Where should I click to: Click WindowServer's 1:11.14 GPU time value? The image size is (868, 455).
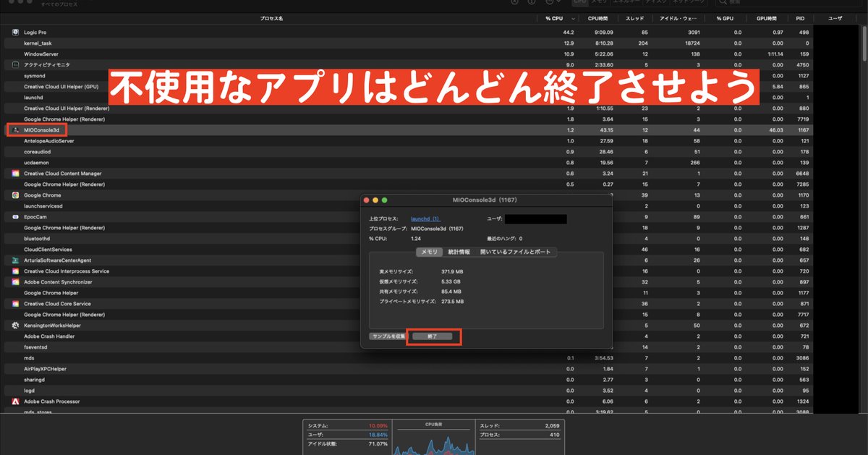click(774, 54)
